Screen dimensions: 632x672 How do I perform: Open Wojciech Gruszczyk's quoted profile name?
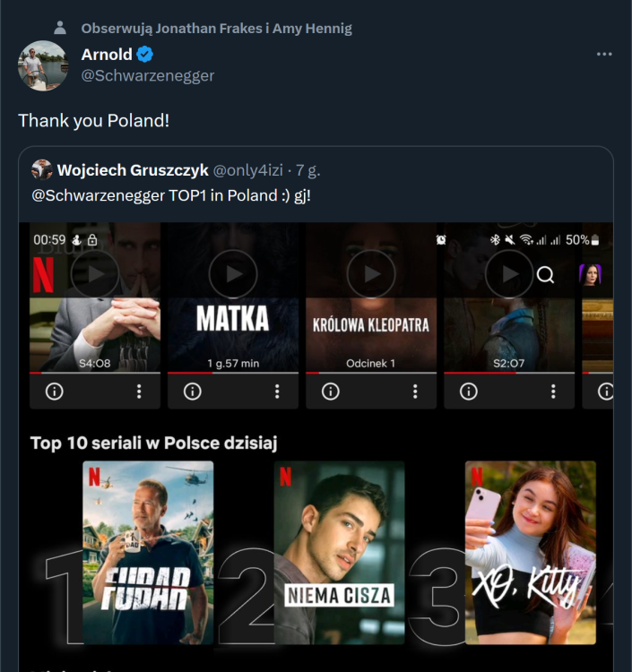coord(133,170)
